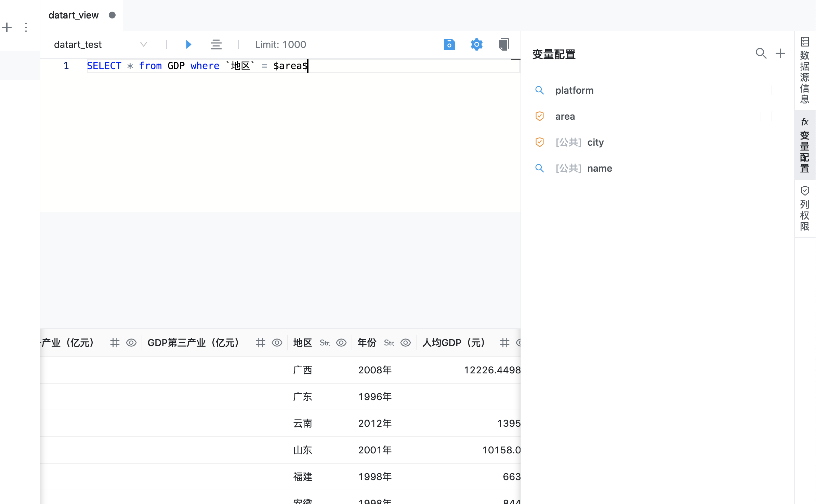Screen dimensions: 816x504
Task: Click the 2012年 cell
Action: click(x=375, y=423)
